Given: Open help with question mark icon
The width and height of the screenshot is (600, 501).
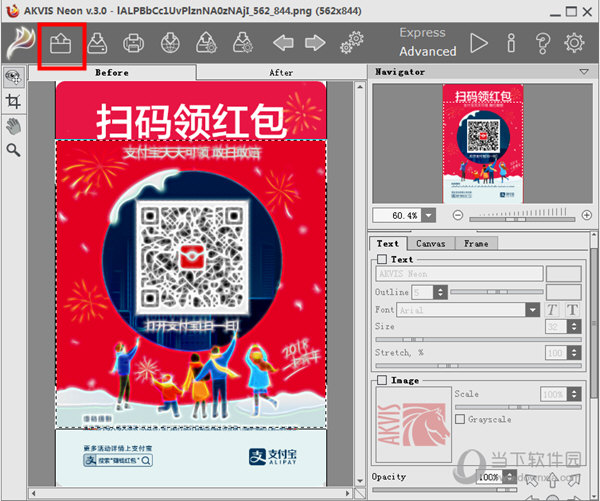Looking at the screenshot, I should click(543, 43).
